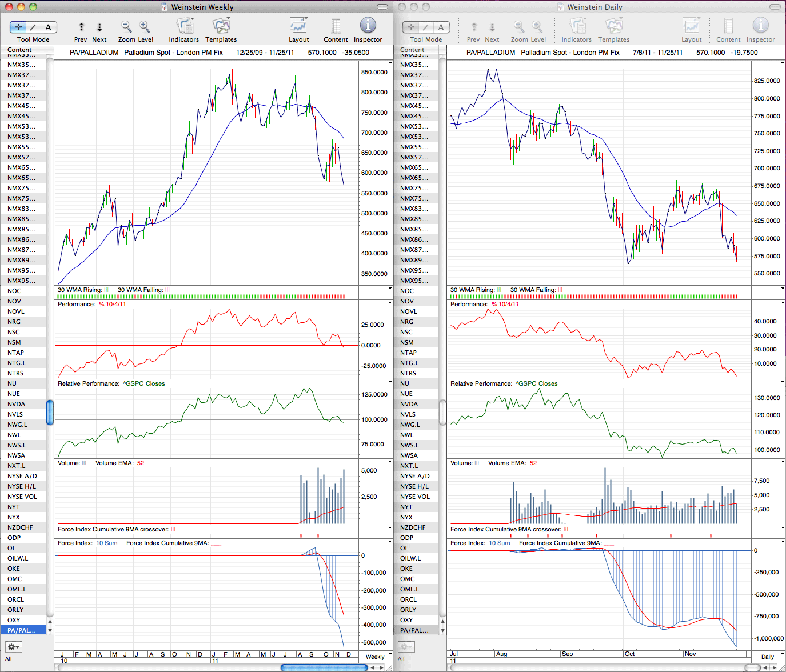This screenshot has width=786, height=672.
Task: Zoom out using the minus magnifier in Weekly toolbar
Action: [x=126, y=27]
